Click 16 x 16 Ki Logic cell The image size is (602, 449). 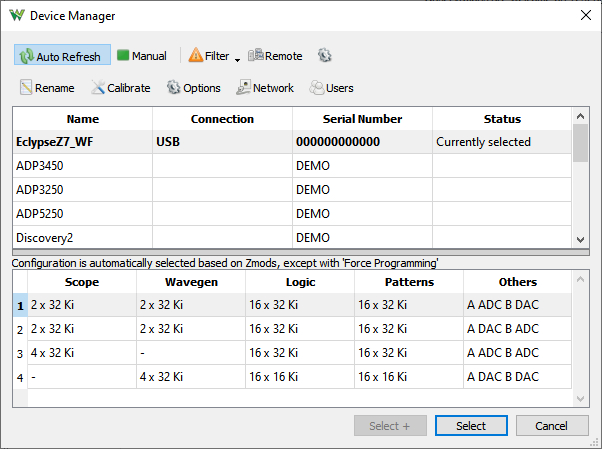[300, 377]
